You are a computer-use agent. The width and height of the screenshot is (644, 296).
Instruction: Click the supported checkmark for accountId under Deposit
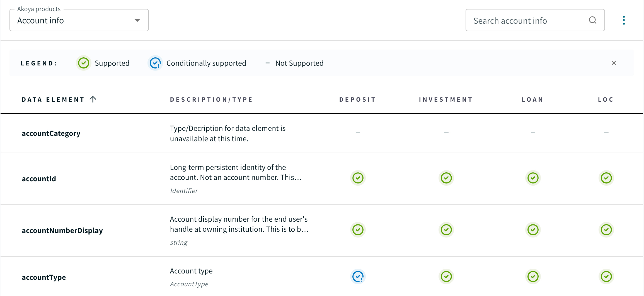(358, 178)
